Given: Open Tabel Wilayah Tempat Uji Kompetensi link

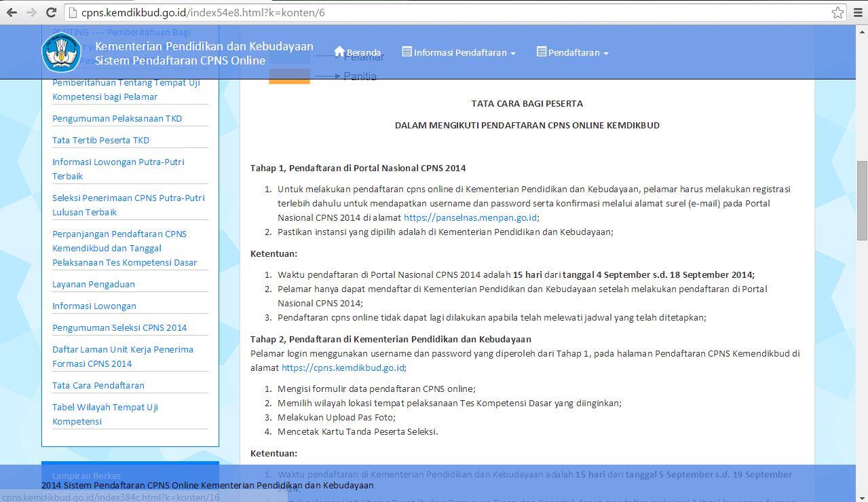Looking at the screenshot, I should pos(105,414).
